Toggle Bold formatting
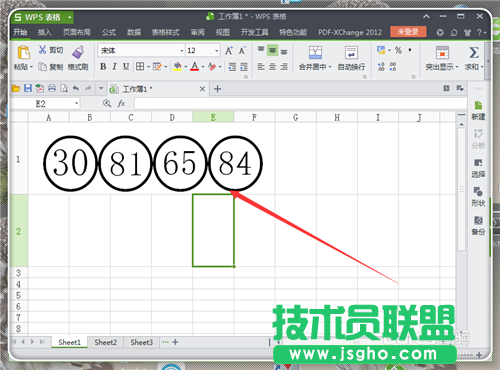Screen dimensions: 500x370 [103, 67]
